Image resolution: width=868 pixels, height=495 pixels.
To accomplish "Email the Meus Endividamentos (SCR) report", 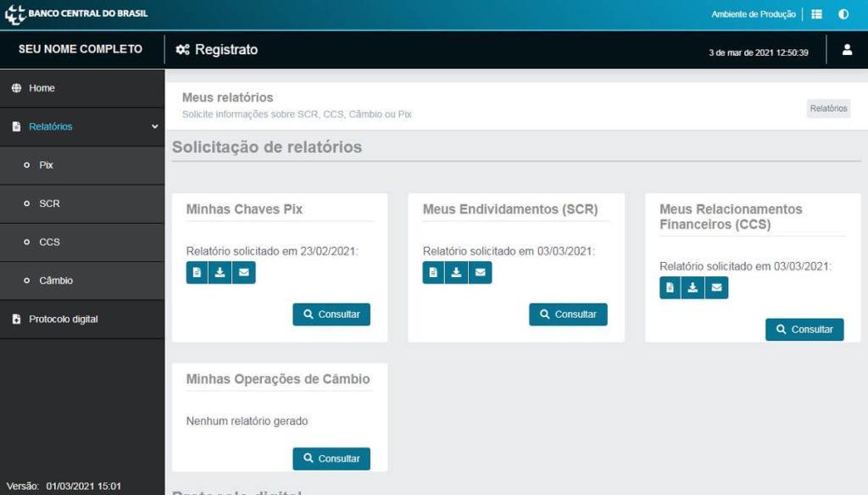I will [x=480, y=272].
